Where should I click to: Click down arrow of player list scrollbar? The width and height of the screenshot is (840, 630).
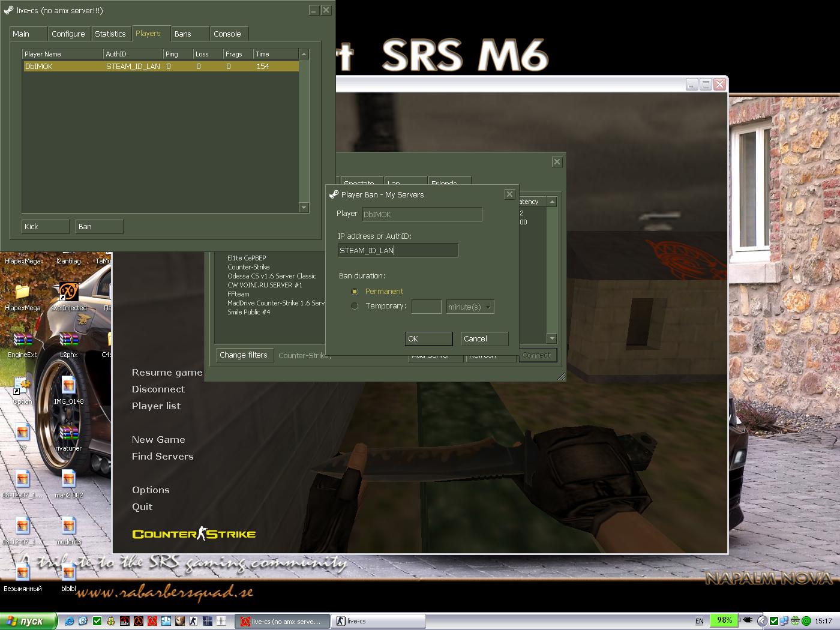(x=304, y=208)
